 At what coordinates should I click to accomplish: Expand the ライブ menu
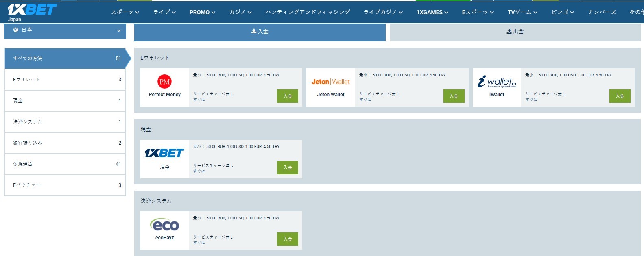[164, 12]
